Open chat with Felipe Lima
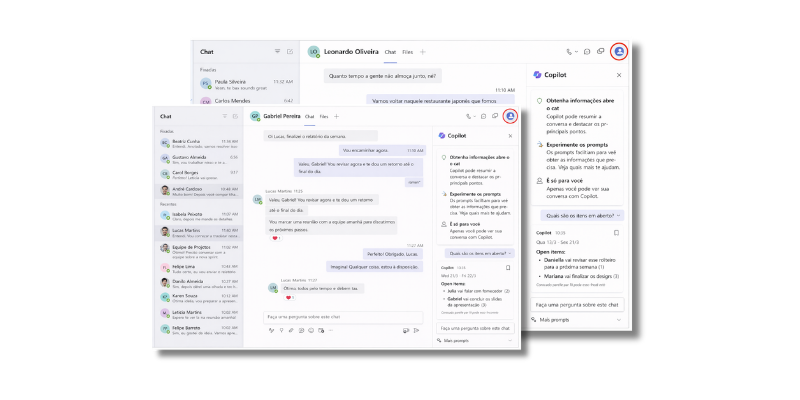This screenshot has height=400, width=800. pyautogui.click(x=199, y=268)
